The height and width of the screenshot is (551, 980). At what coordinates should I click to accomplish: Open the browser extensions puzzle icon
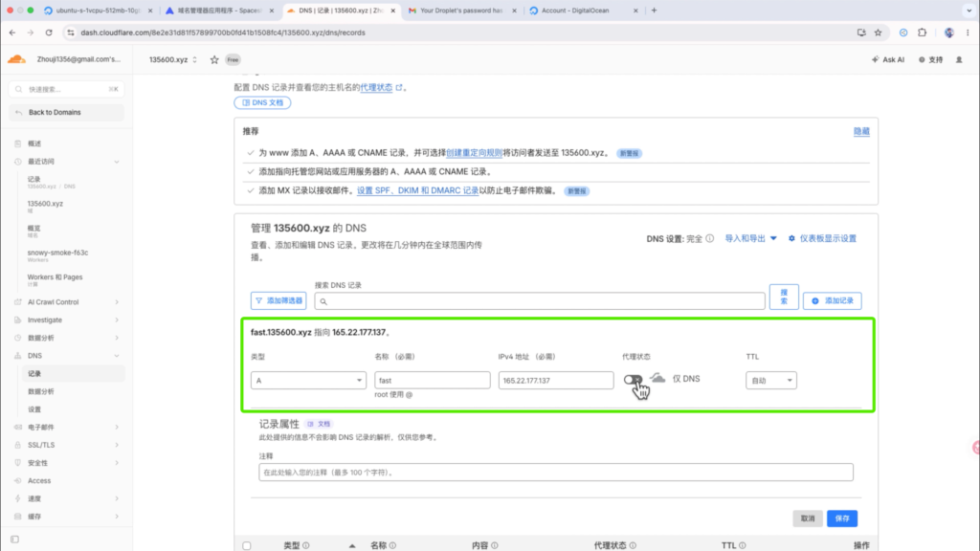(x=922, y=33)
